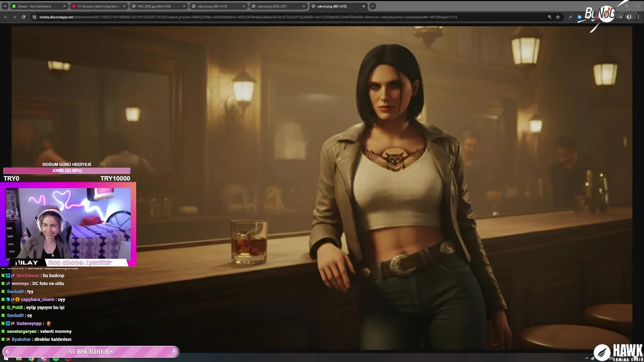Select chat message "direkler kaldırılsın"
The height and width of the screenshot is (362, 644).
52,339
